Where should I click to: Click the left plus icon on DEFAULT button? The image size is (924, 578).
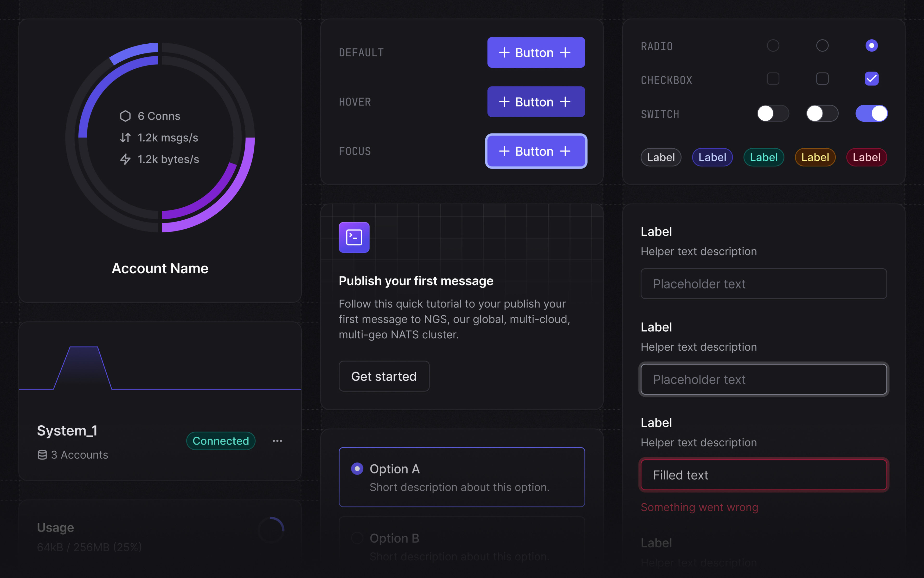[x=504, y=52]
